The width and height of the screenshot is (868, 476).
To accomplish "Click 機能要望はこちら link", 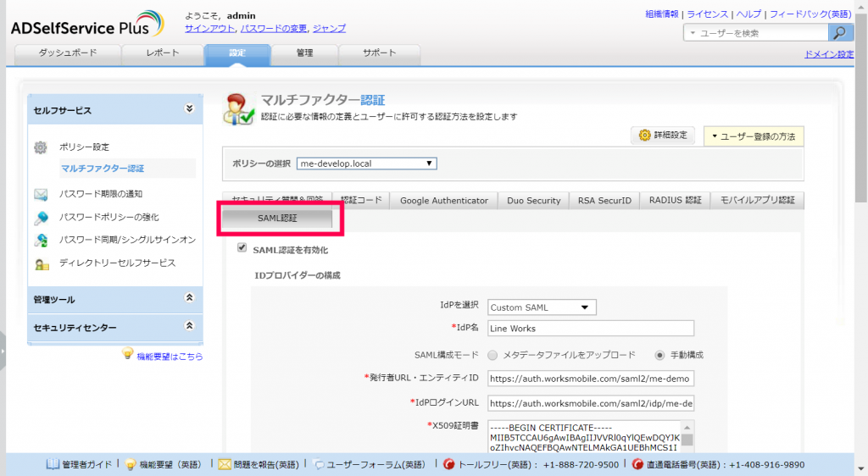I will coord(170,357).
